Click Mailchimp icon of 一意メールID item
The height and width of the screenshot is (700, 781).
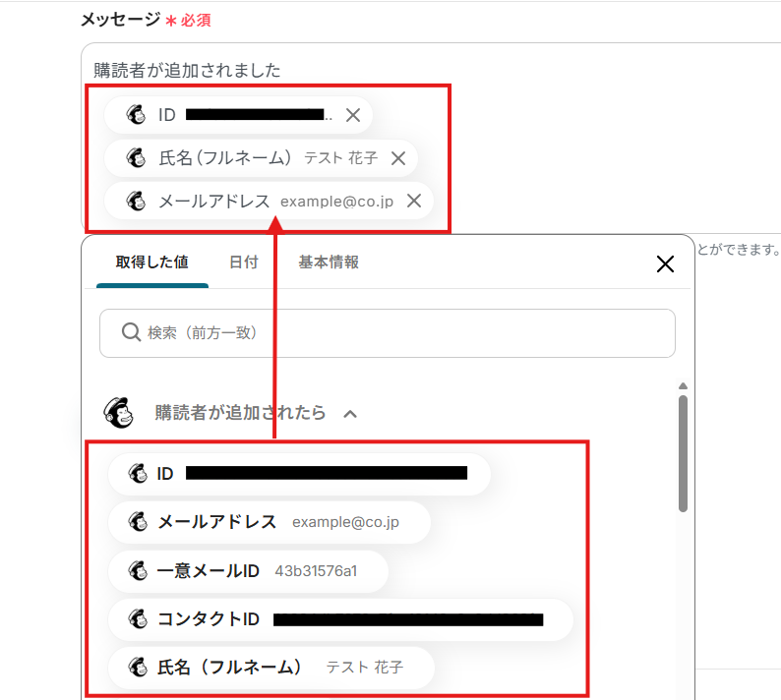click(x=138, y=571)
